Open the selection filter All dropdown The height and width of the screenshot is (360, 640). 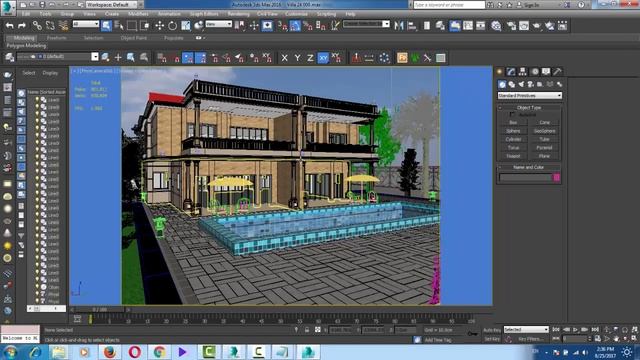pos(86,24)
